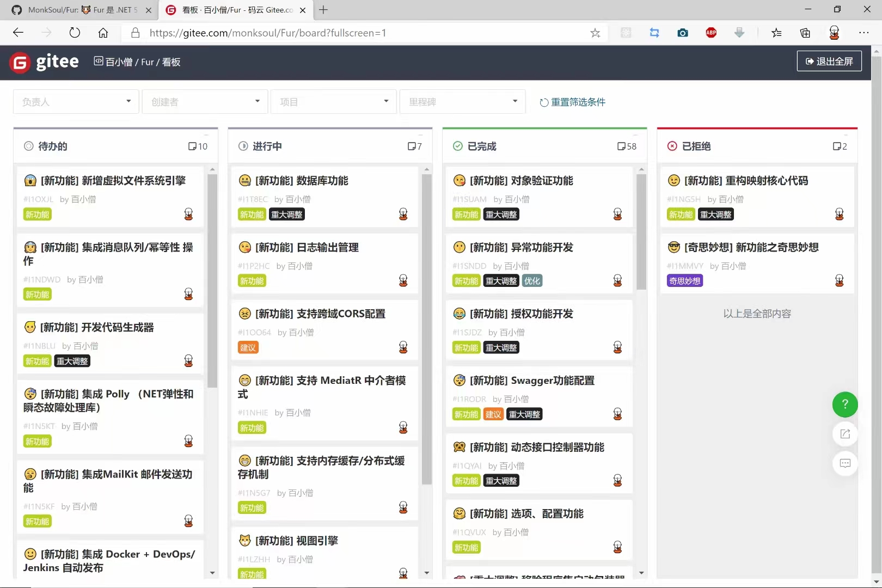Screen dimensions: 882x588
Task: Click the favorites star in the address bar
Action: (595, 33)
